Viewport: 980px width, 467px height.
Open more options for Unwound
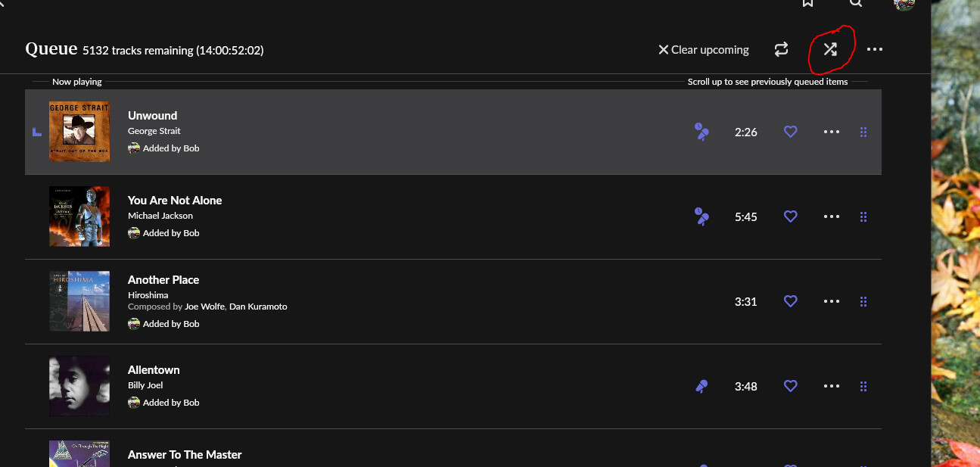pyautogui.click(x=832, y=132)
